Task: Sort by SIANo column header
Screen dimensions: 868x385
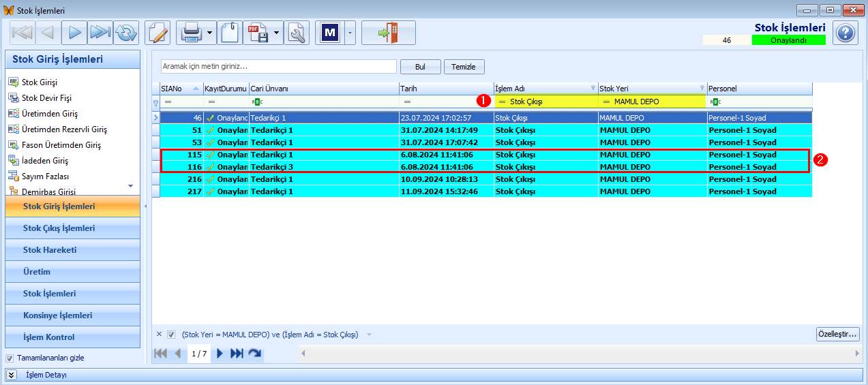Action: [181, 89]
